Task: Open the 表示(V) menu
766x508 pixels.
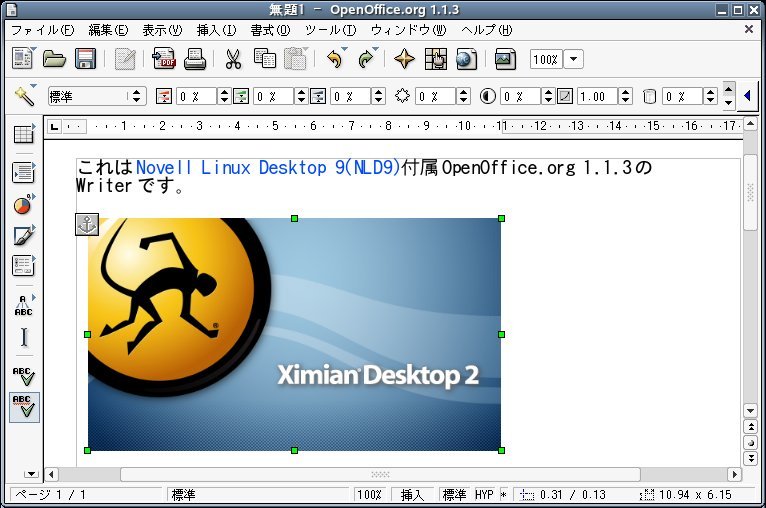Action: point(162,30)
